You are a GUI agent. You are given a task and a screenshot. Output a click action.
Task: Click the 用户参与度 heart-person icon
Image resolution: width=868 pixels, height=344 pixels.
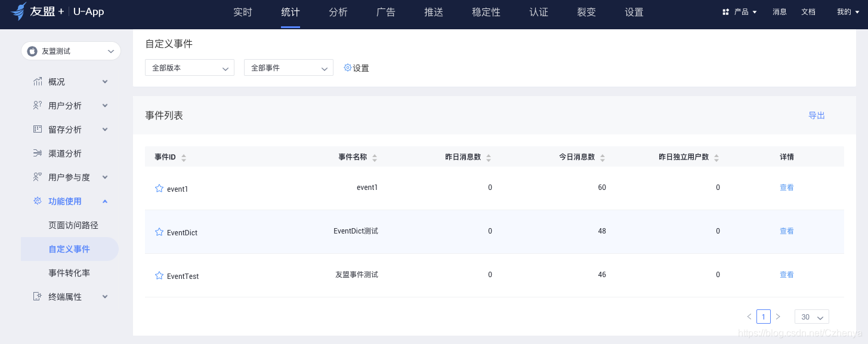(x=38, y=177)
